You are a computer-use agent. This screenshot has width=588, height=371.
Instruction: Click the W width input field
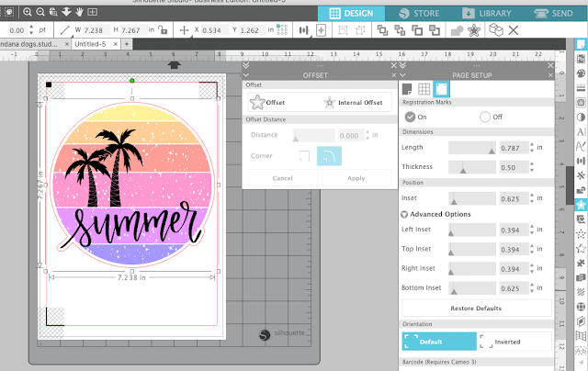(96, 30)
